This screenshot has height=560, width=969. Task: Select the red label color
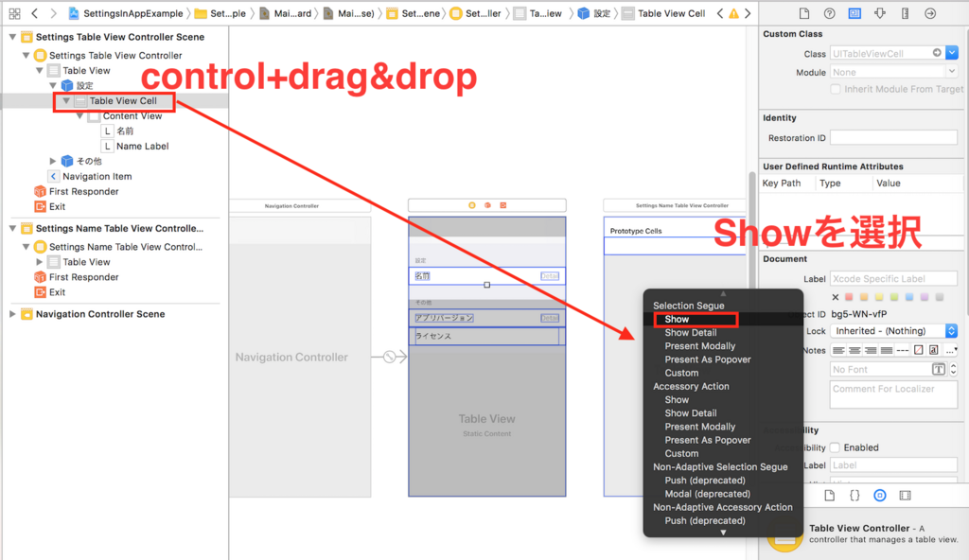pyautogui.click(x=849, y=297)
